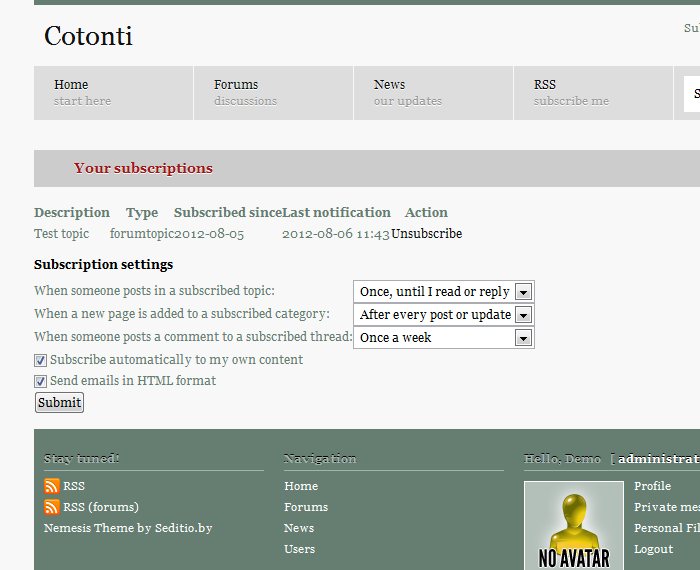The width and height of the screenshot is (700, 570).
Task: Click the RSS (forums) feed icon
Action: coord(52,507)
